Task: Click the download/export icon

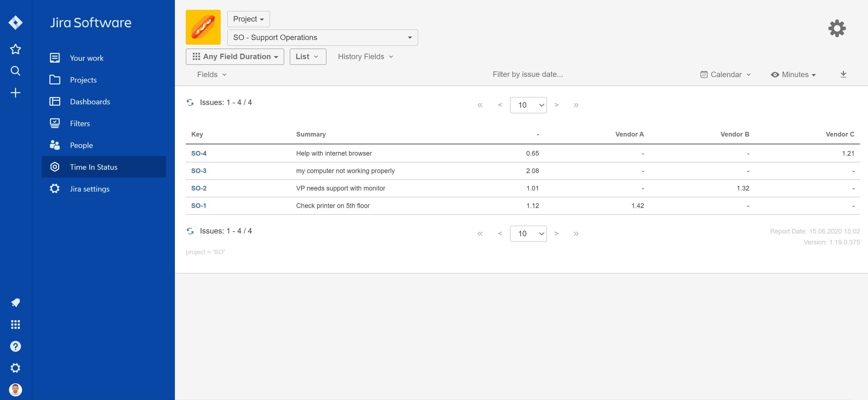Action: (x=843, y=74)
